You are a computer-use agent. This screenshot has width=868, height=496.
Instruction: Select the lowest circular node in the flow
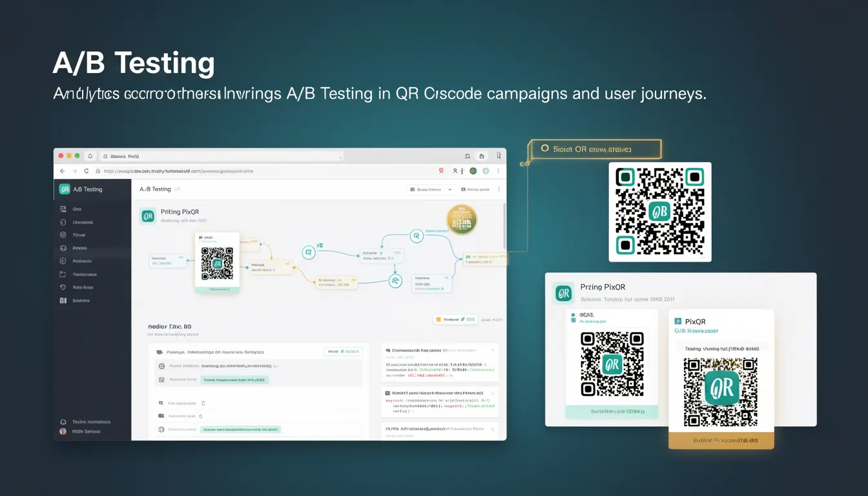tap(396, 281)
